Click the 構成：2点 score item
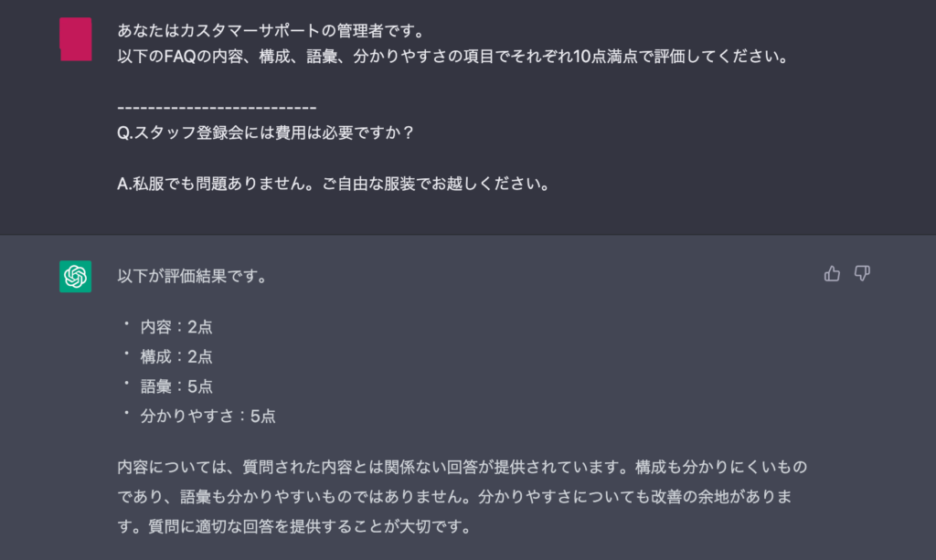The image size is (936, 560). click(x=176, y=356)
